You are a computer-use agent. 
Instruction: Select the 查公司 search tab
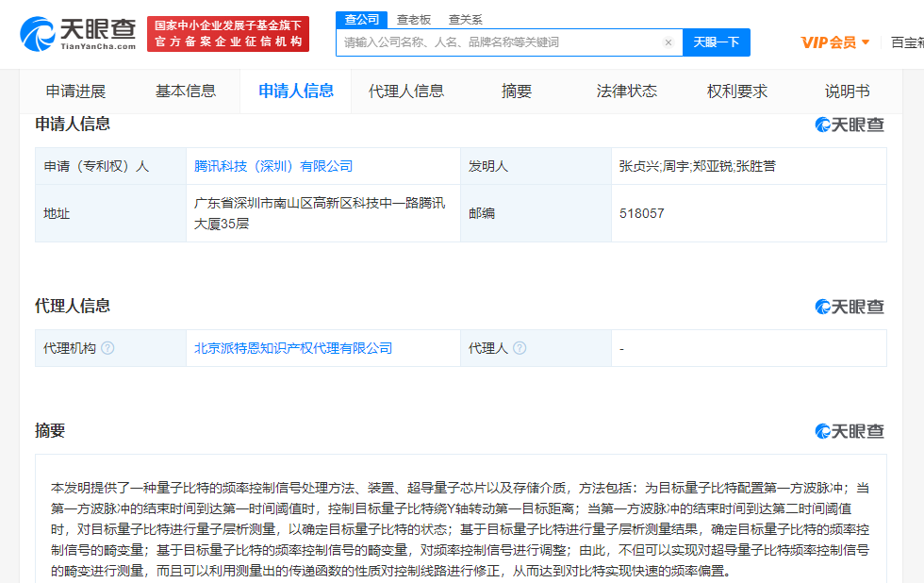point(362,20)
